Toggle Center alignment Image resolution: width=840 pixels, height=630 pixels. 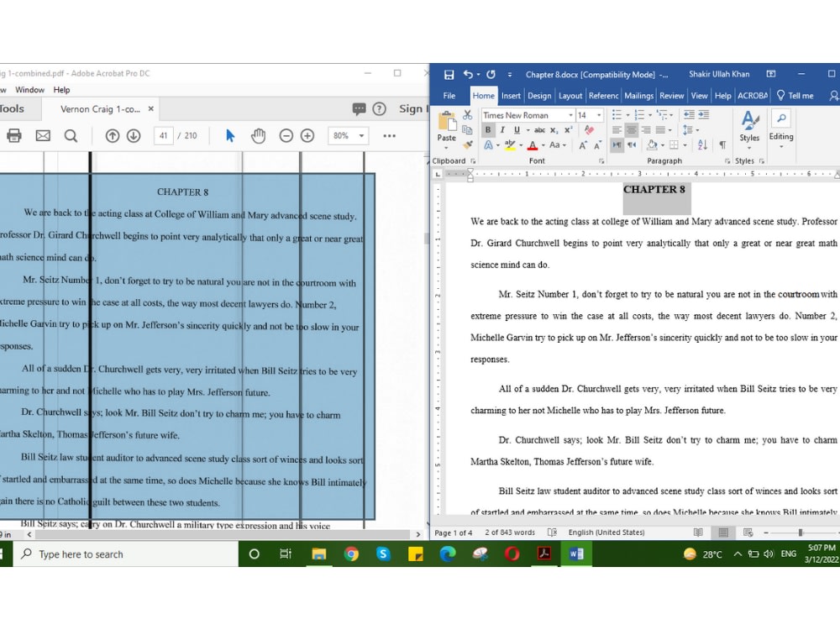(x=632, y=129)
